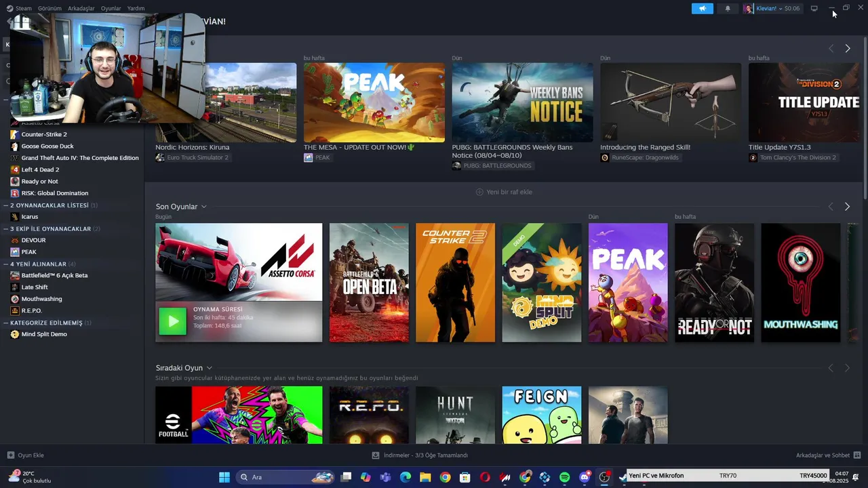The width and height of the screenshot is (868, 488).
Task: Click Tom Clancy's The Division 2 label
Action: 793,157
